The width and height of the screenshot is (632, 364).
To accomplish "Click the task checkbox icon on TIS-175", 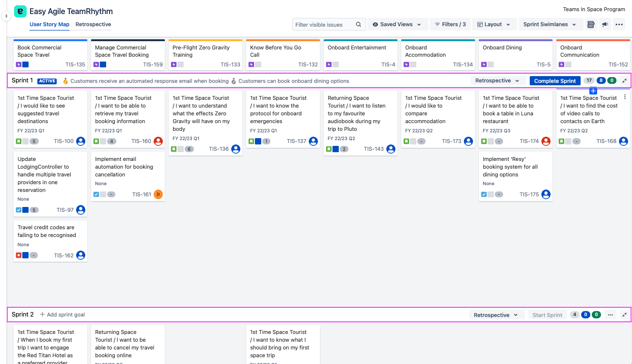I will click(x=484, y=194).
